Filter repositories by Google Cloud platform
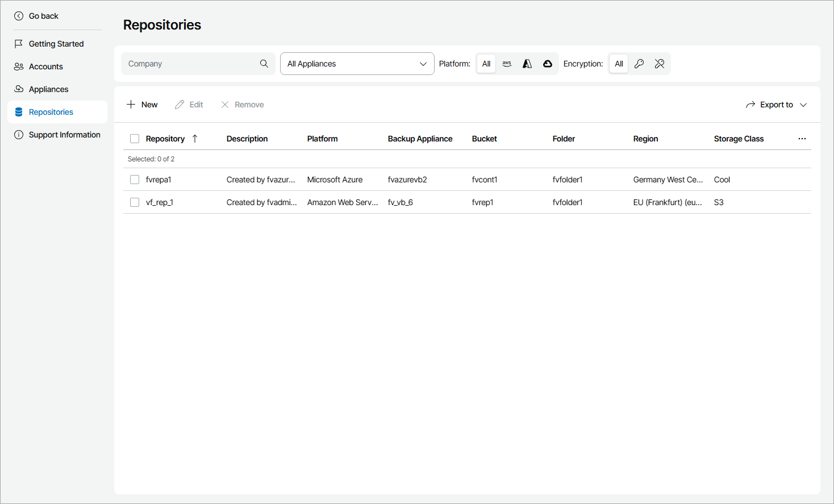 (548, 64)
